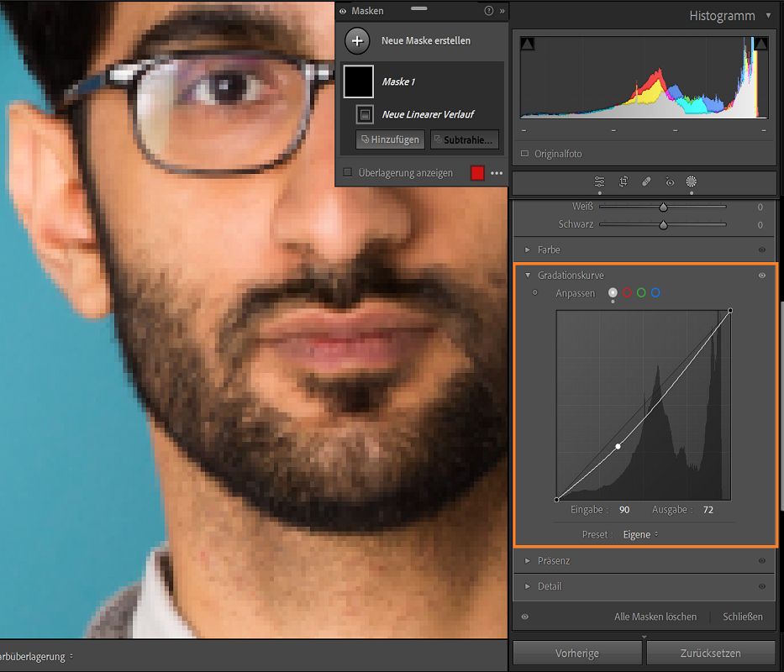Collapse the Gradationskurve section
The image size is (784, 672).
tap(528, 275)
